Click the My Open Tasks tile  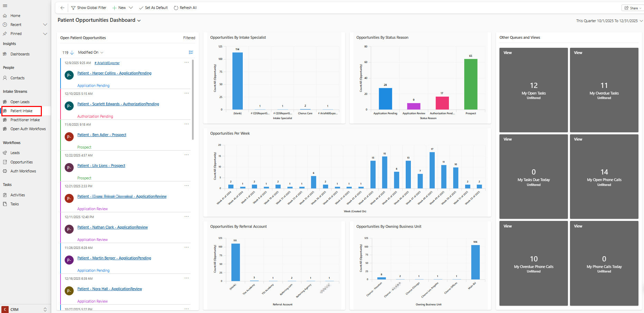tap(533, 90)
